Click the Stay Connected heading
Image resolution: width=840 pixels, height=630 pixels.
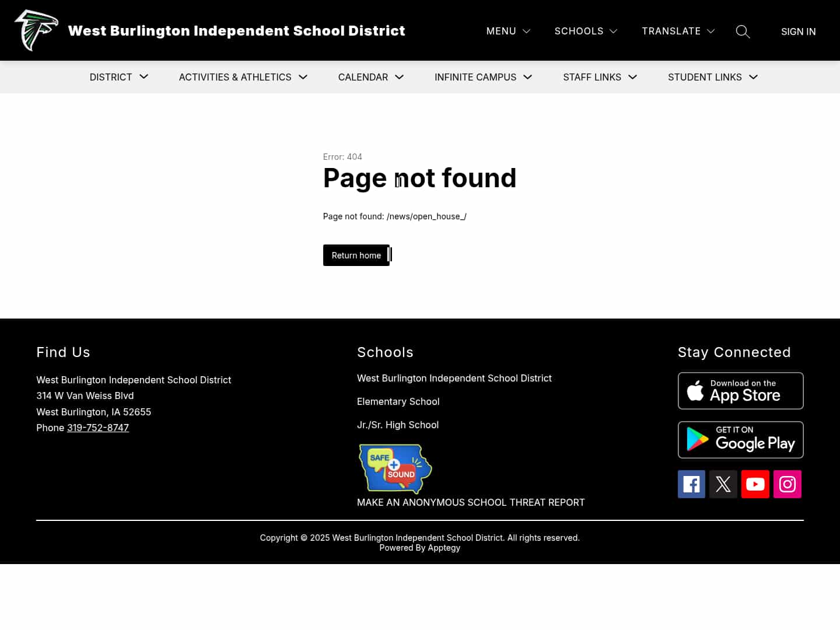coord(734,352)
